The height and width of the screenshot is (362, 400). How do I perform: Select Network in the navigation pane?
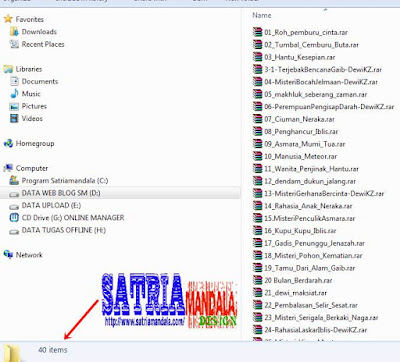pos(29,255)
